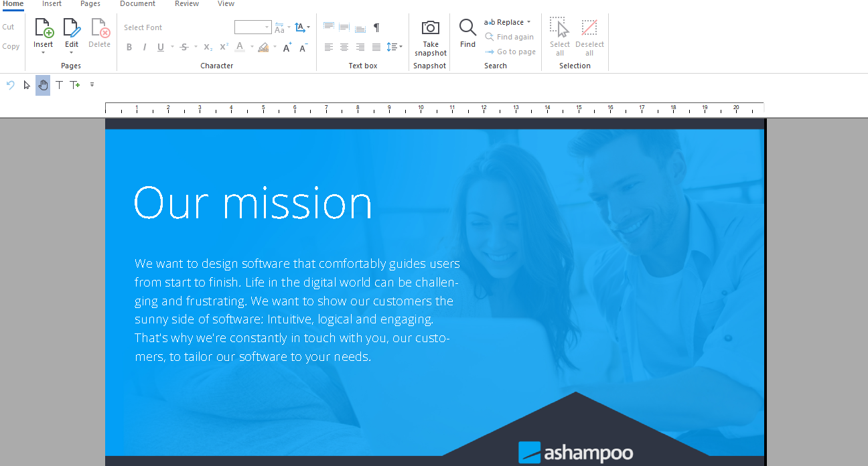Open the font size combo box
The width and height of the screenshot is (868, 466).
point(252,27)
